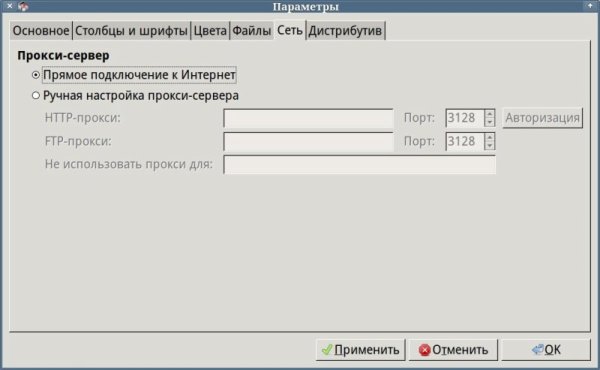The width and height of the screenshot is (600, 370).
Task: Click the HTTP proxy port number field
Action: coord(465,118)
